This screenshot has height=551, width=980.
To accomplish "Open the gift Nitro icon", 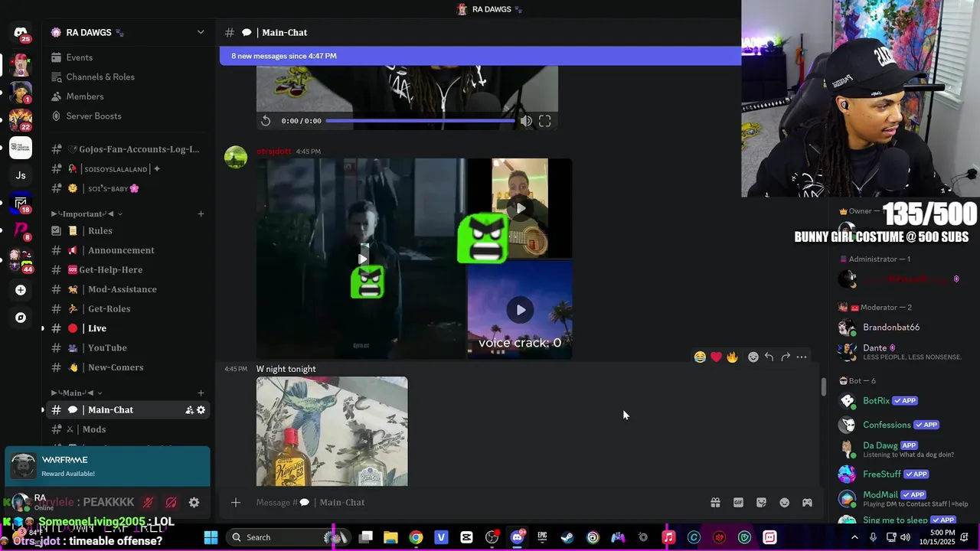I will 715,503.
